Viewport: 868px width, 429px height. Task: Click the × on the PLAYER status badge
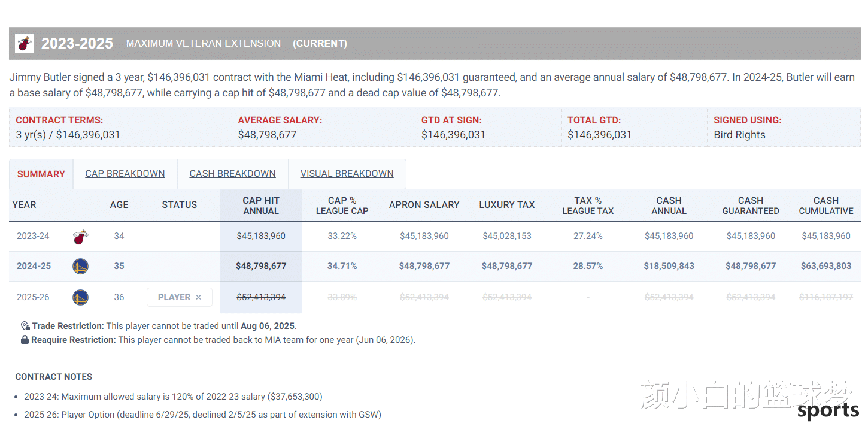tap(199, 297)
